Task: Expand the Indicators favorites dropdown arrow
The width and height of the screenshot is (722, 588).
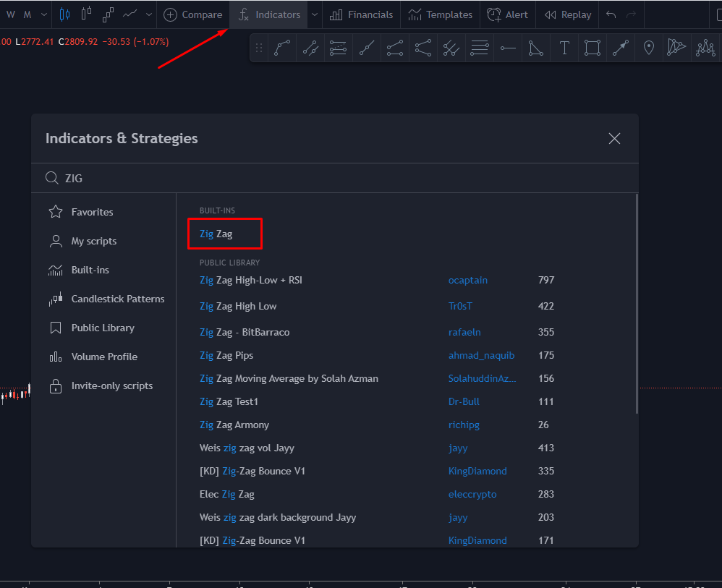Action: 315,14
